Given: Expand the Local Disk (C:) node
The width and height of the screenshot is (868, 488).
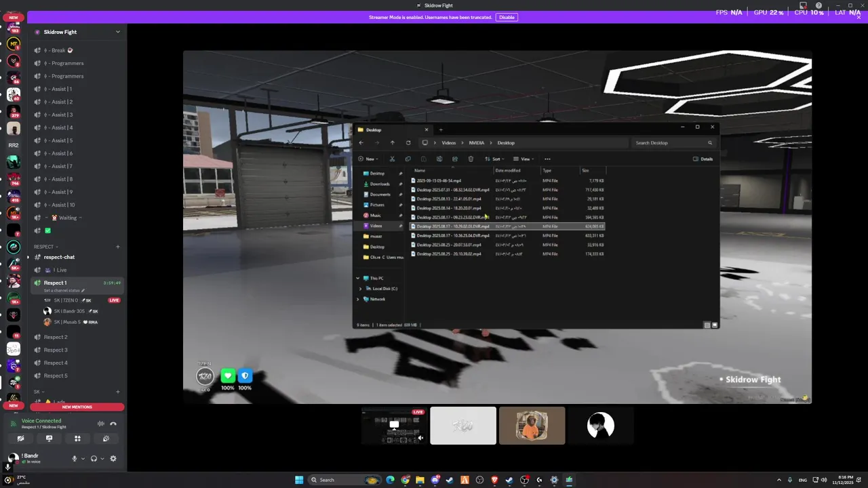Looking at the screenshot, I should (360, 289).
